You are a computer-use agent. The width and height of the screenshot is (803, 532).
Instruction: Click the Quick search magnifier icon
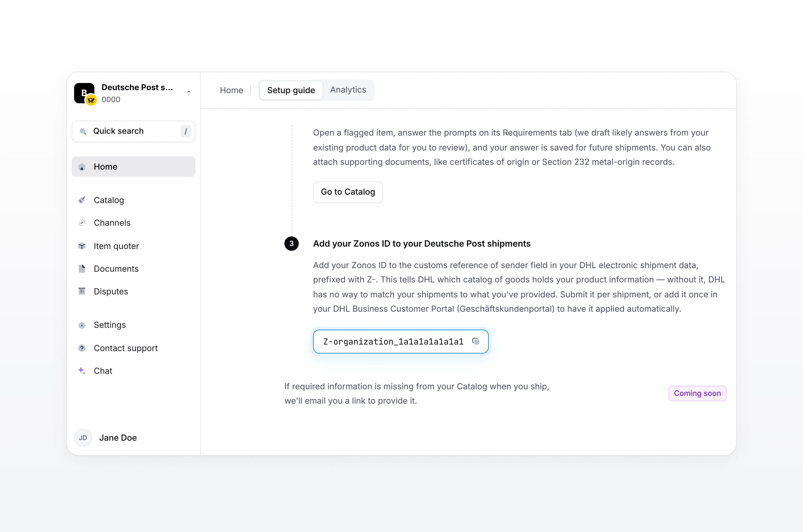point(83,131)
